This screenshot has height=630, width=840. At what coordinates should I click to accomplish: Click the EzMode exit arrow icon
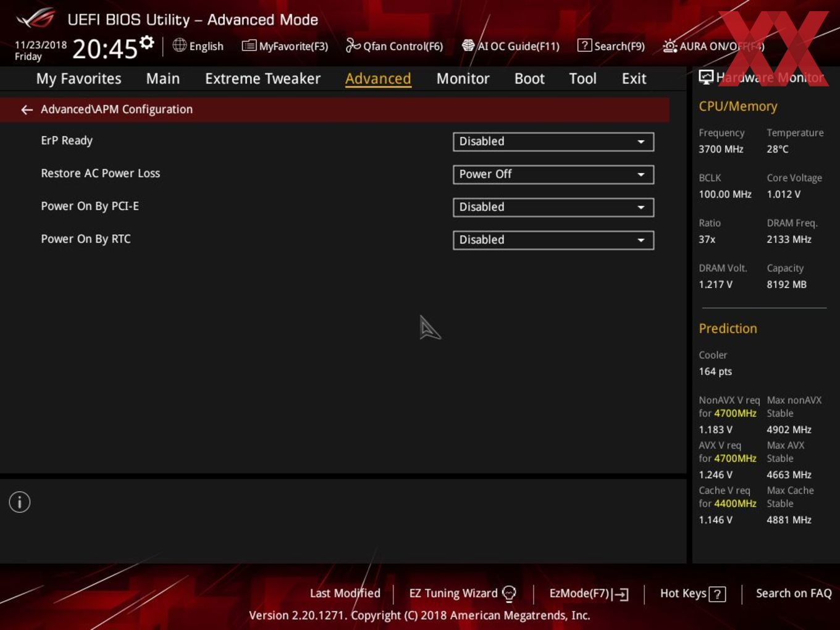620,594
